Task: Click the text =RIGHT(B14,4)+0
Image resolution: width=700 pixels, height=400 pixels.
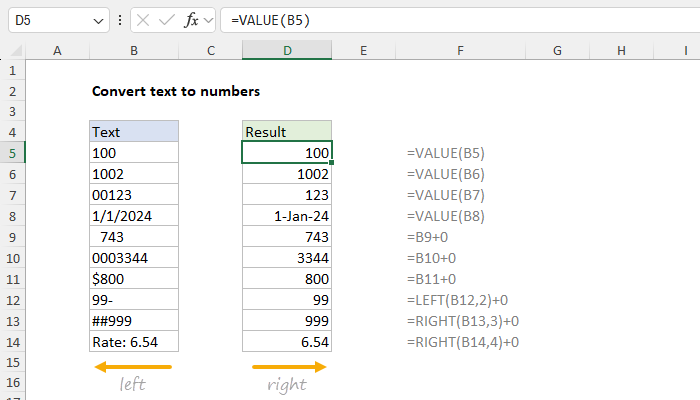Action: pyautogui.click(x=462, y=342)
